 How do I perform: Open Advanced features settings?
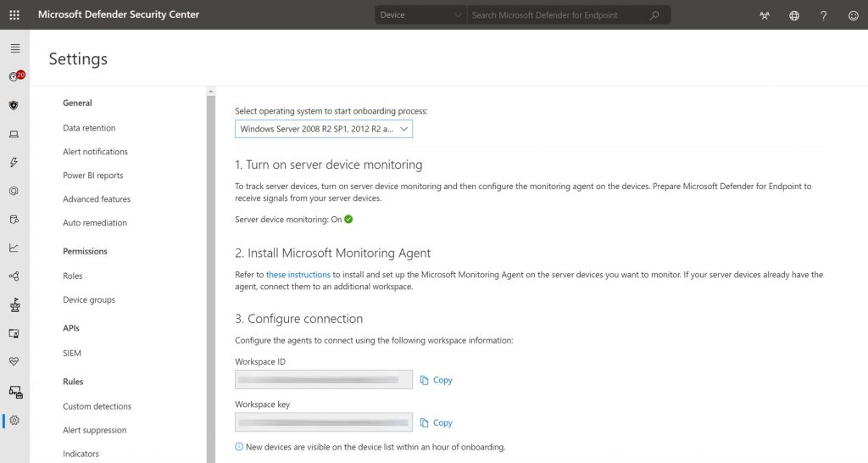97,199
